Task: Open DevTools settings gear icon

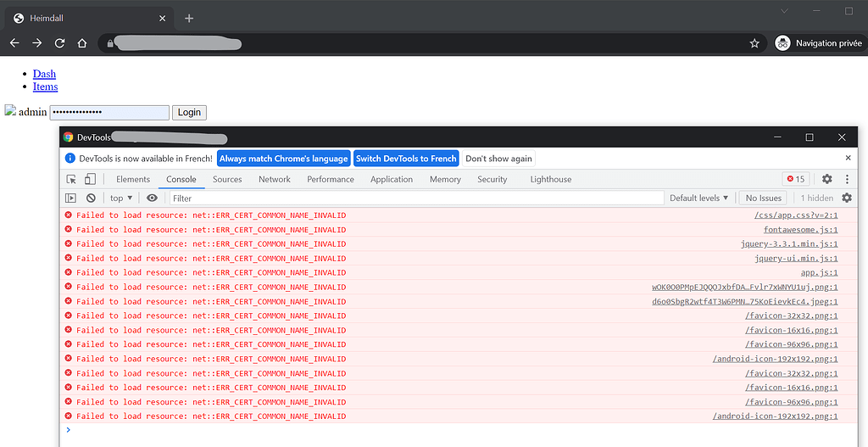Action: (826, 179)
